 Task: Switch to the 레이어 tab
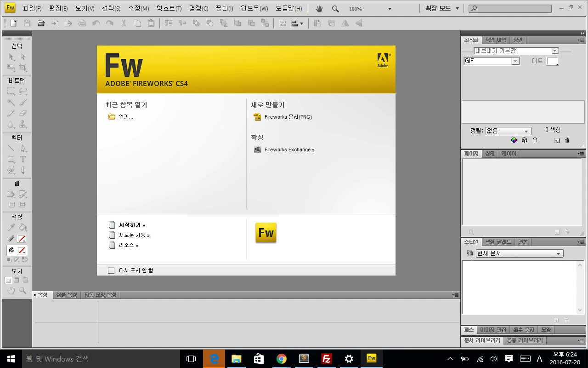click(509, 154)
